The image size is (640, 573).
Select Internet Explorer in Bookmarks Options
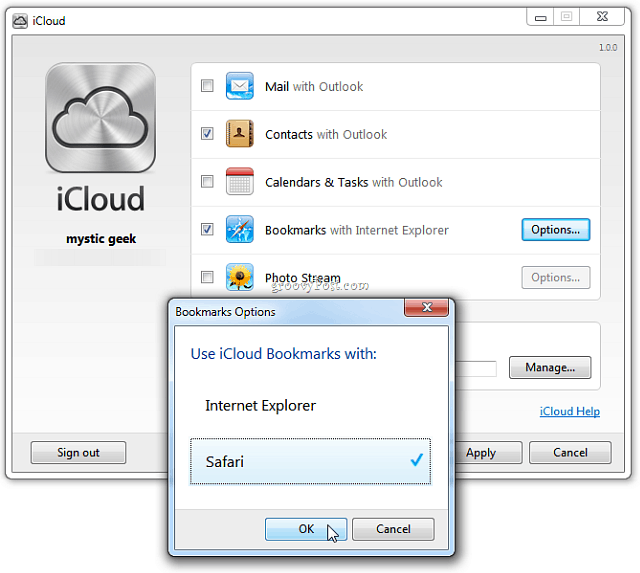coord(310,406)
